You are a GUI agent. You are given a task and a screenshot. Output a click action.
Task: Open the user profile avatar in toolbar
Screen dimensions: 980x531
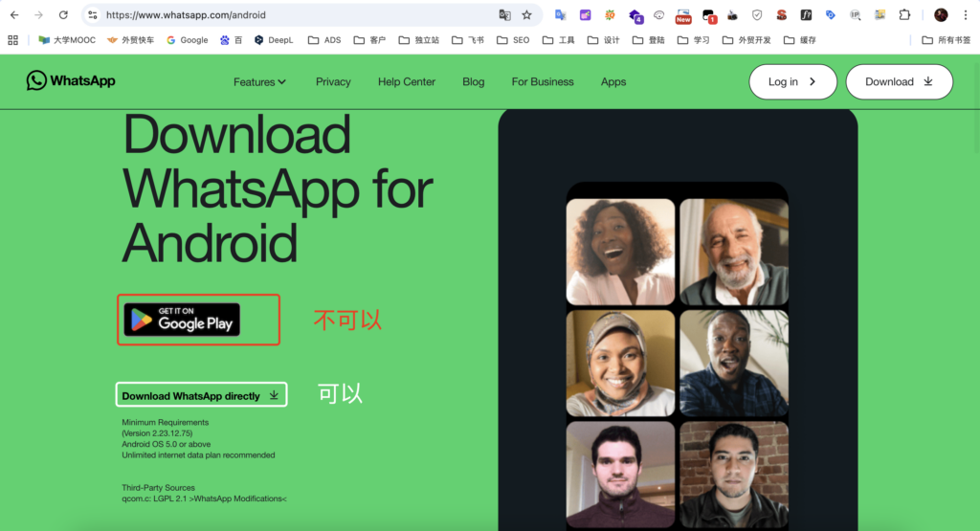941,15
